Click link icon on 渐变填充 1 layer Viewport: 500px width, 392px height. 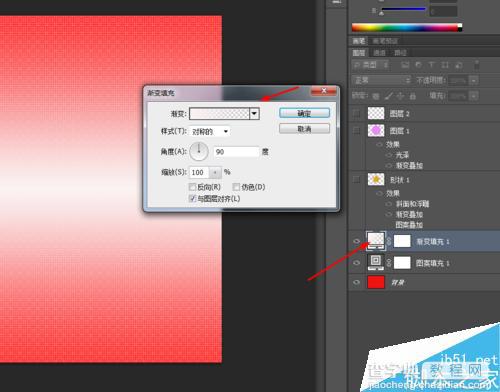pos(389,241)
